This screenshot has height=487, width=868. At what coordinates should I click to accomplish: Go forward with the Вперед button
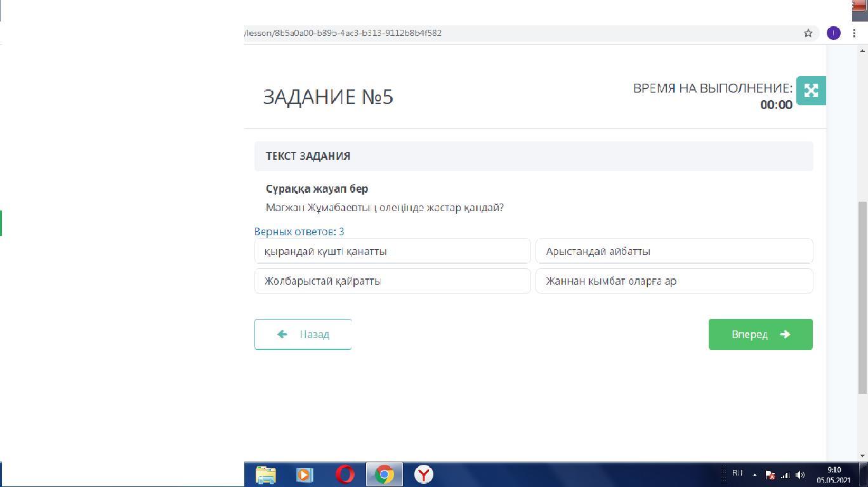coord(760,334)
